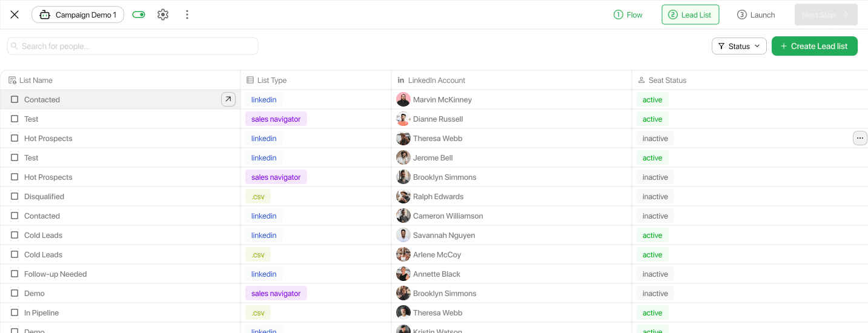Click Marvin McKinney's avatar
The width and height of the screenshot is (868, 333).
click(403, 99)
